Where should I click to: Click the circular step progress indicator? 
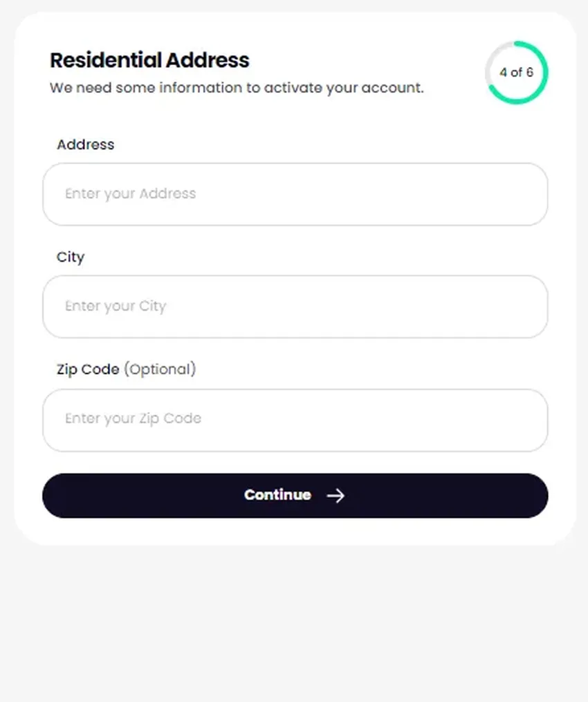coord(516,73)
